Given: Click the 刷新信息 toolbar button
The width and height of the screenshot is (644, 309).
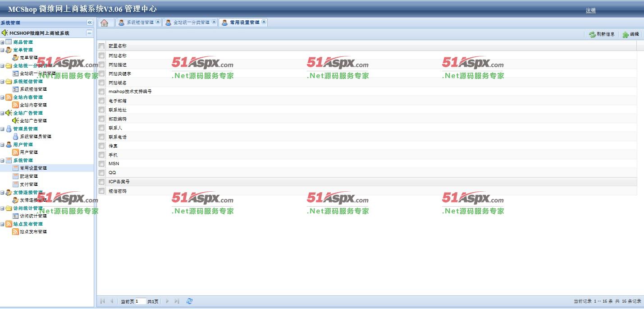Looking at the screenshot, I should tap(602, 34).
